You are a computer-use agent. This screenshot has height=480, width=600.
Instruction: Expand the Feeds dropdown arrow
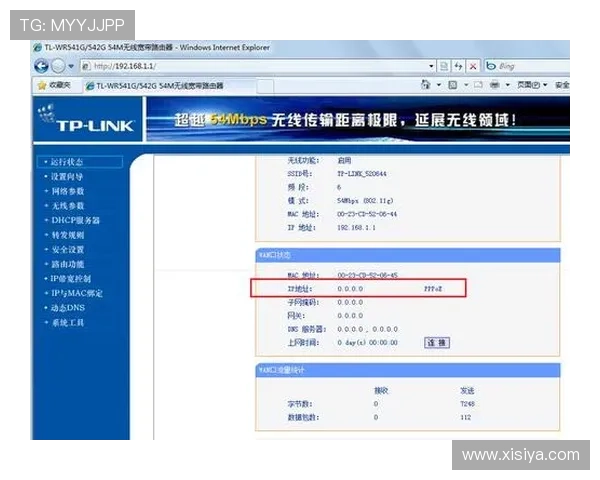click(x=466, y=85)
